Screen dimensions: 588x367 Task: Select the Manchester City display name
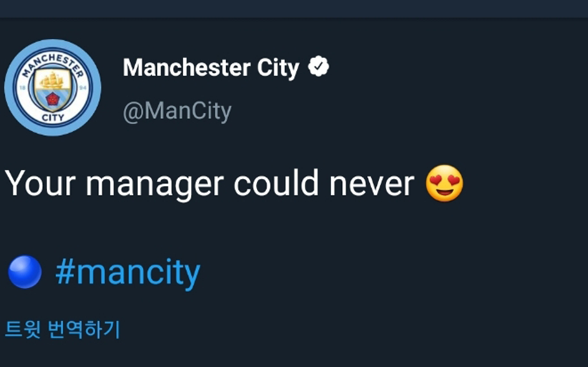coord(211,68)
